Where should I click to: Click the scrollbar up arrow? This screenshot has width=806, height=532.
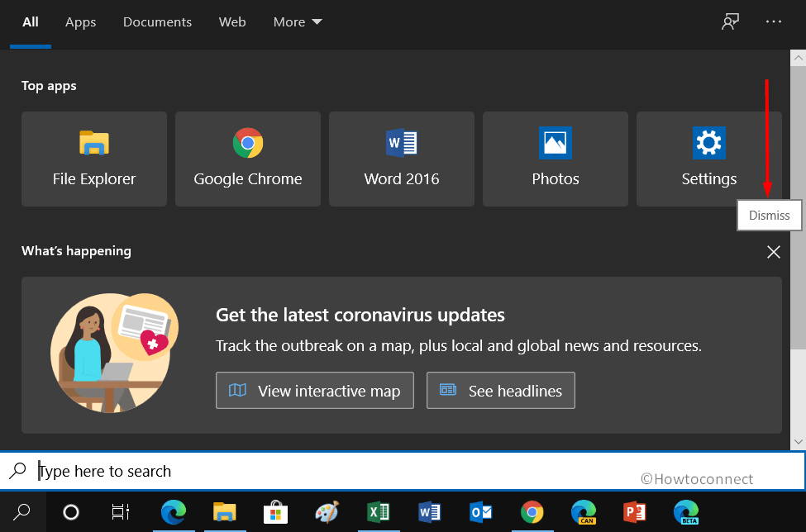point(798,58)
